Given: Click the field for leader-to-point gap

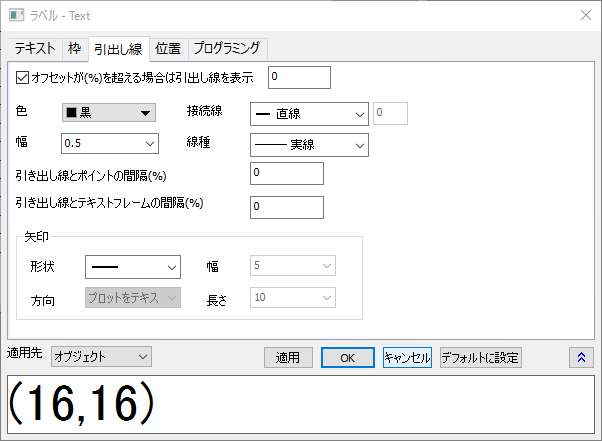Looking at the screenshot, I should pos(287,173).
